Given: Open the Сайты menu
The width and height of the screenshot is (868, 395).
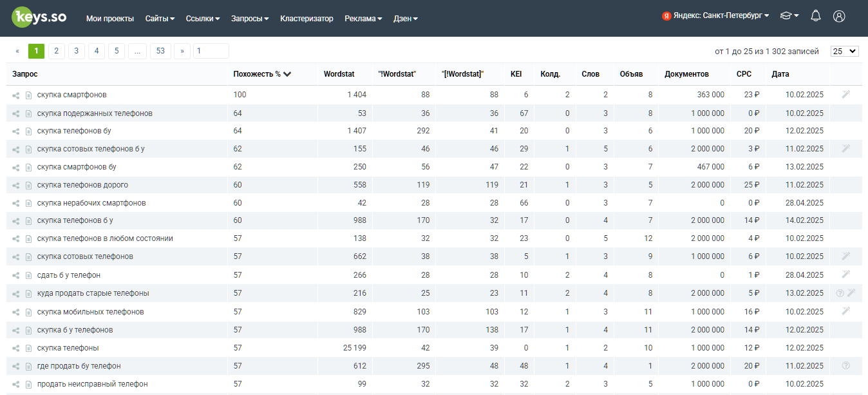Looking at the screenshot, I should [x=160, y=19].
